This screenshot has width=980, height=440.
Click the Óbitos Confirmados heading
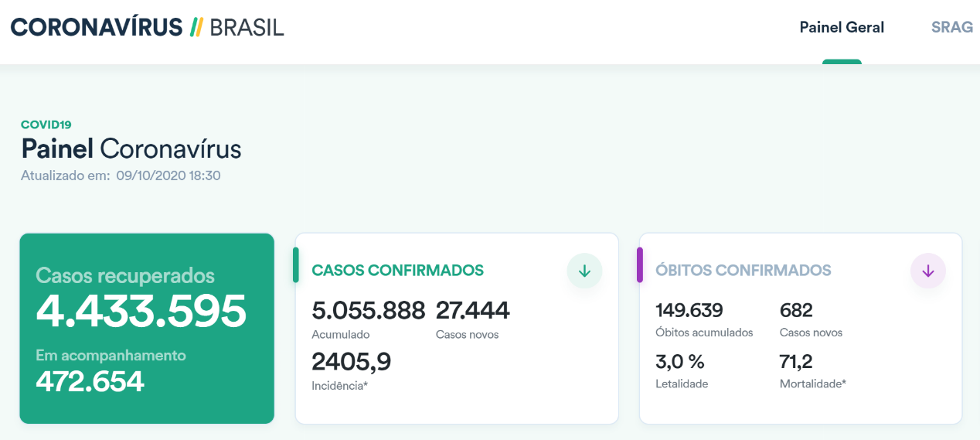pyautogui.click(x=743, y=271)
